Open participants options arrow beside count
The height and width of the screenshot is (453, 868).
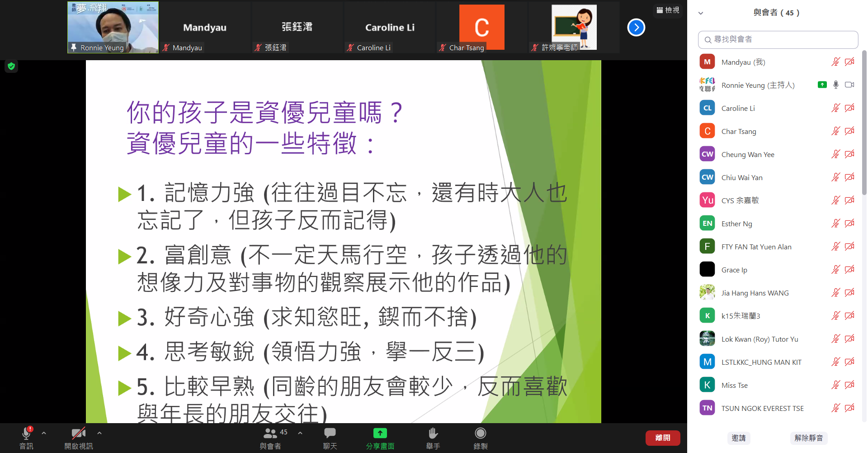pos(300,433)
